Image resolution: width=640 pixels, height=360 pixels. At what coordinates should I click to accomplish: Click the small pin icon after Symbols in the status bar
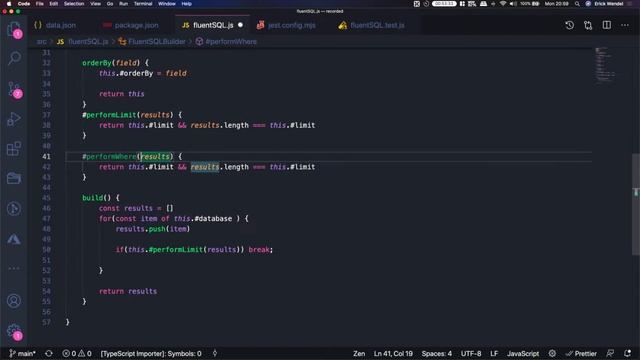tap(215, 353)
